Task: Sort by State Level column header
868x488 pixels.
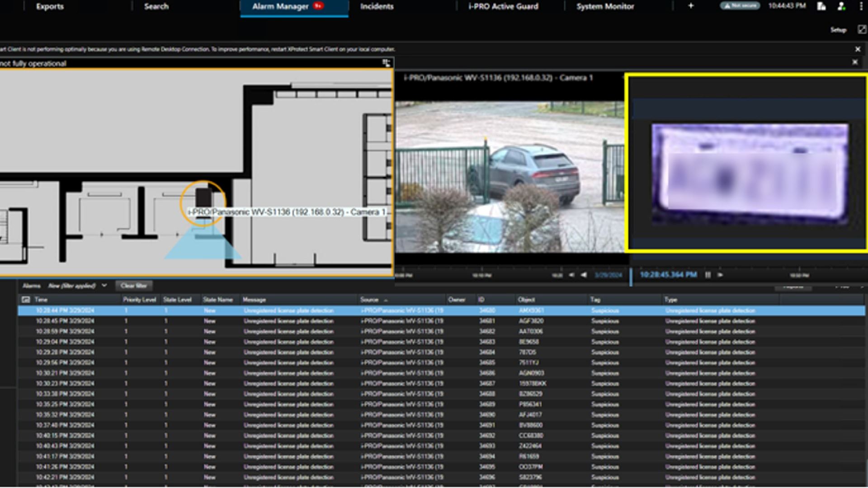Action: pyautogui.click(x=177, y=300)
